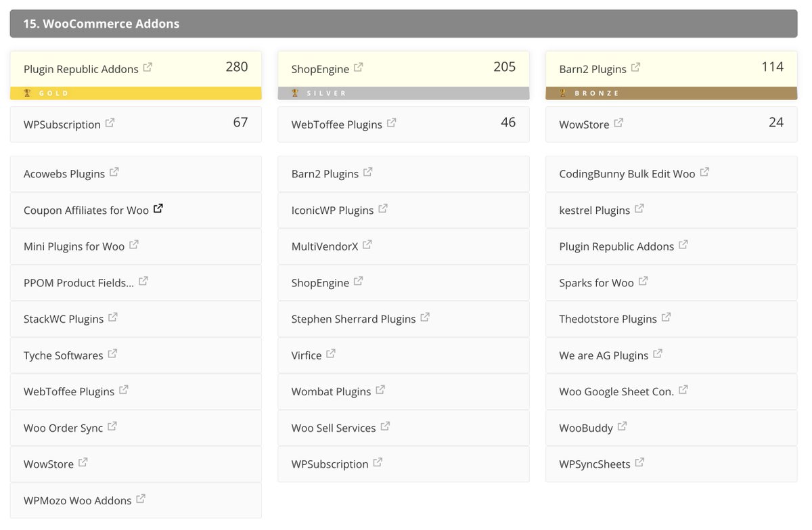Open external icon beside CodingBunny Bulk Edit Woo
Viewport: 812px width, 530px height.
704,173
